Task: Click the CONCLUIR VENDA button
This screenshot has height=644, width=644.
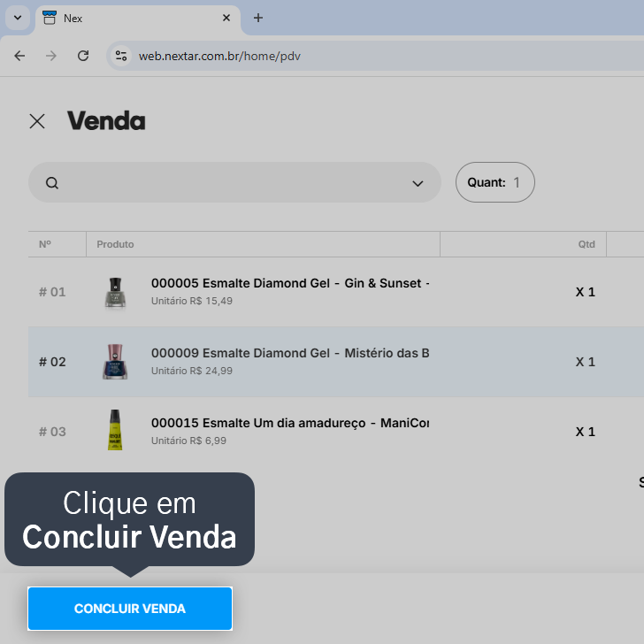Action: [130, 609]
